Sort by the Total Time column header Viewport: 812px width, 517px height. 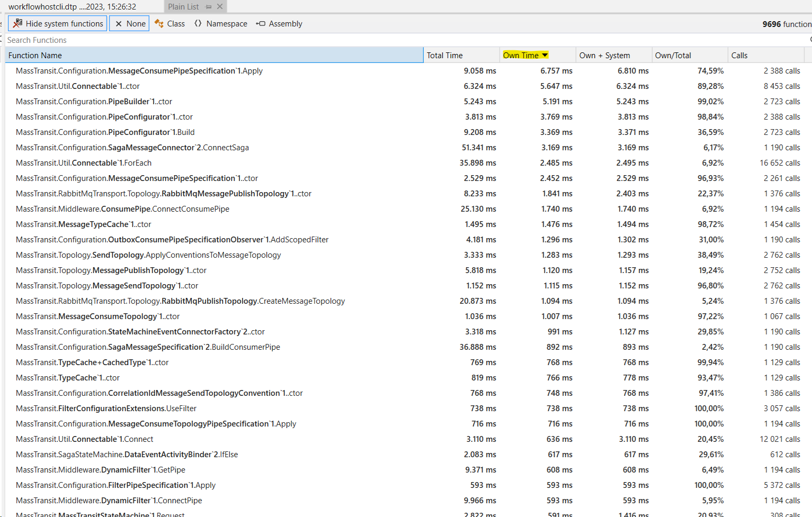(x=445, y=55)
